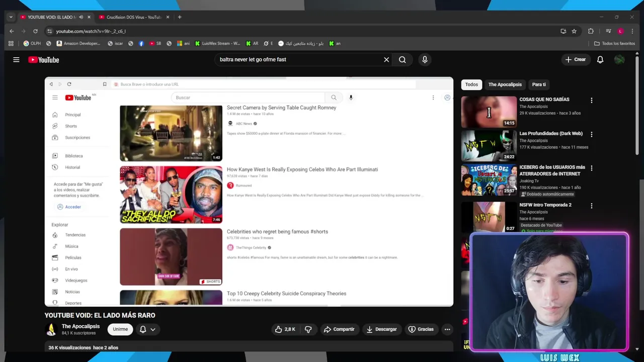Open the media controls icon in toolbar
The height and width of the screenshot is (362, 644).
point(608,31)
